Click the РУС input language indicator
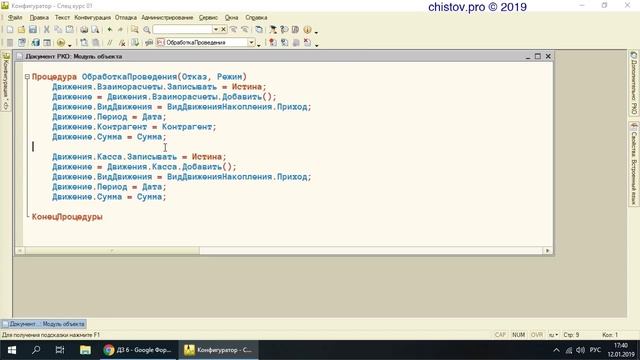The height and width of the screenshot is (360, 640). 595,350
